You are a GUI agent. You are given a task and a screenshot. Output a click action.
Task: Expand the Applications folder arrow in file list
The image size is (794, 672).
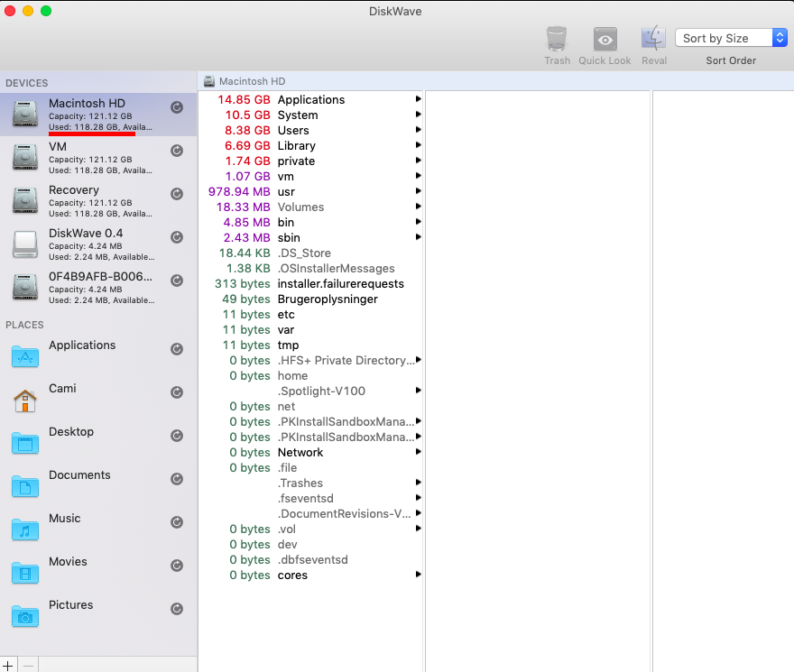[419, 99]
